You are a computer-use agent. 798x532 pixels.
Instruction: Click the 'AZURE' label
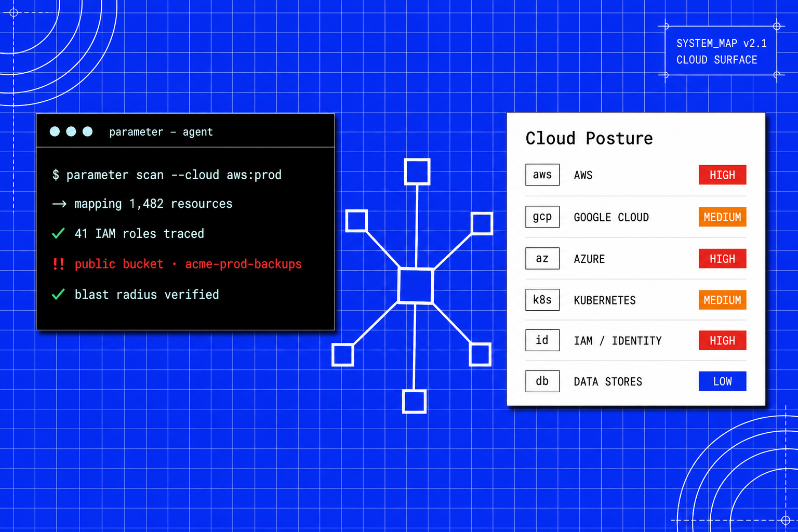589,259
